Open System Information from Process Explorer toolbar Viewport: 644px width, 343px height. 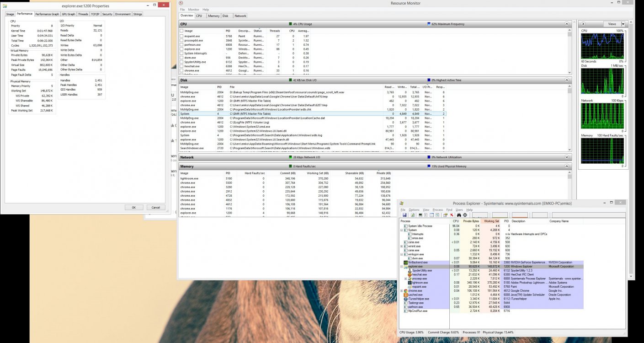[x=420, y=215]
